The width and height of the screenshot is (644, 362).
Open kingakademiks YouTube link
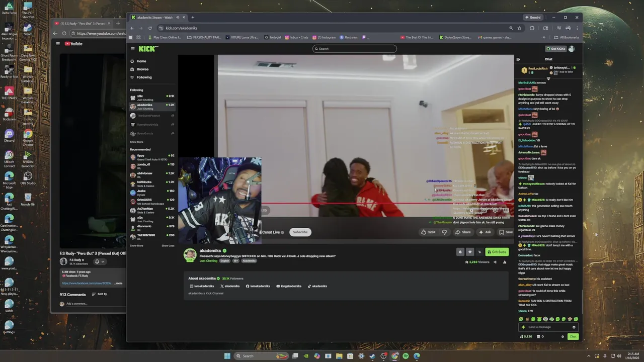pyautogui.click(x=289, y=286)
